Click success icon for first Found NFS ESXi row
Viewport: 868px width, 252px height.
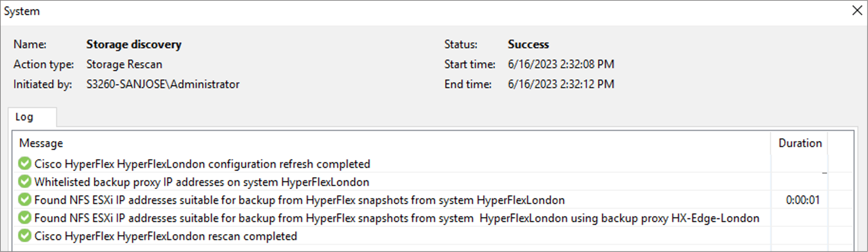pos(25,200)
